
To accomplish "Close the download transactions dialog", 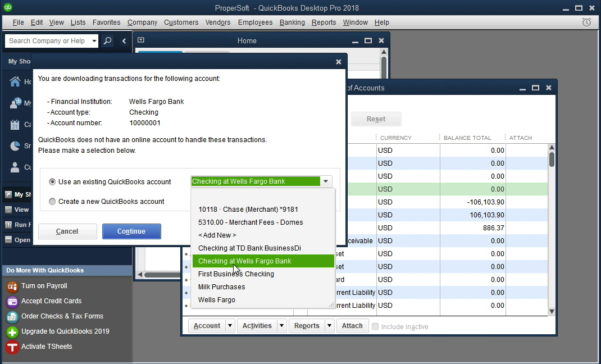I will pyautogui.click(x=339, y=62).
